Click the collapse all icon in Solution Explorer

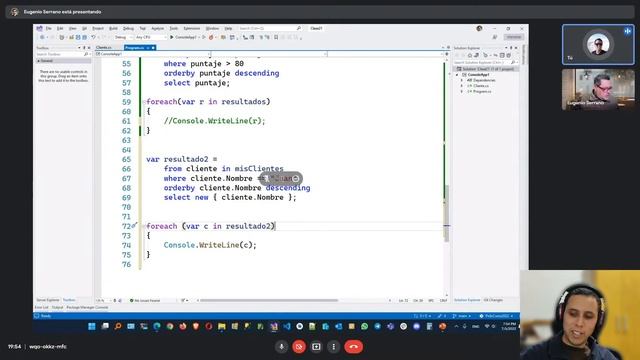pos(502,55)
